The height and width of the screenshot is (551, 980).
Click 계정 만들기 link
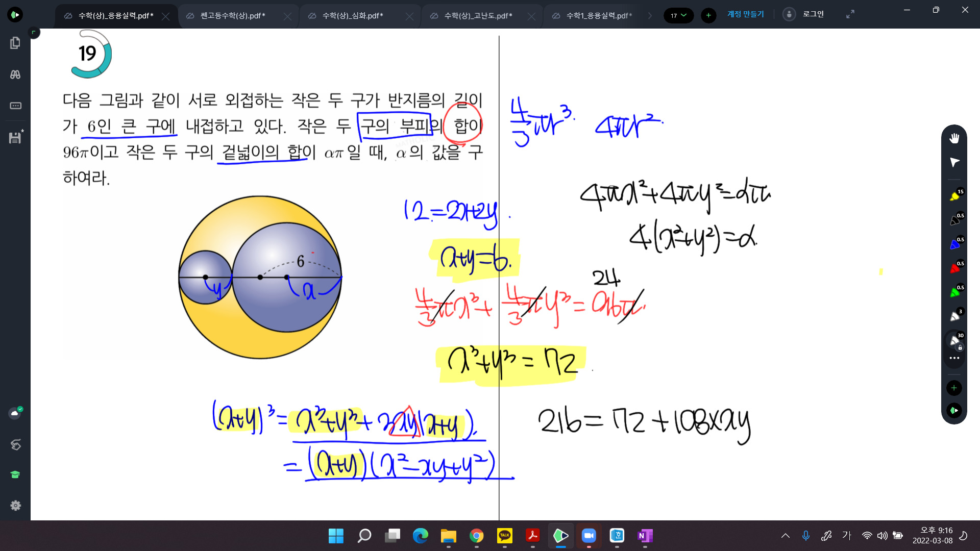coord(745,14)
